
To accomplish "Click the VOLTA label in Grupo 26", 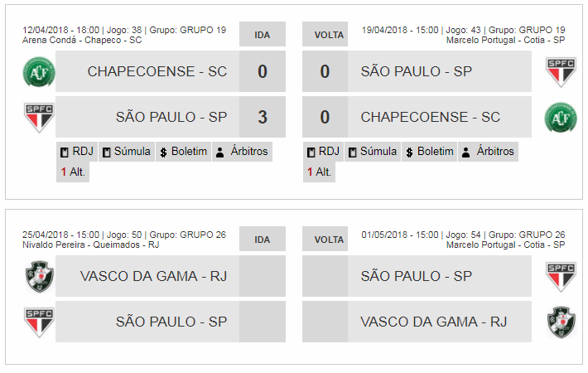I will coord(329,240).
